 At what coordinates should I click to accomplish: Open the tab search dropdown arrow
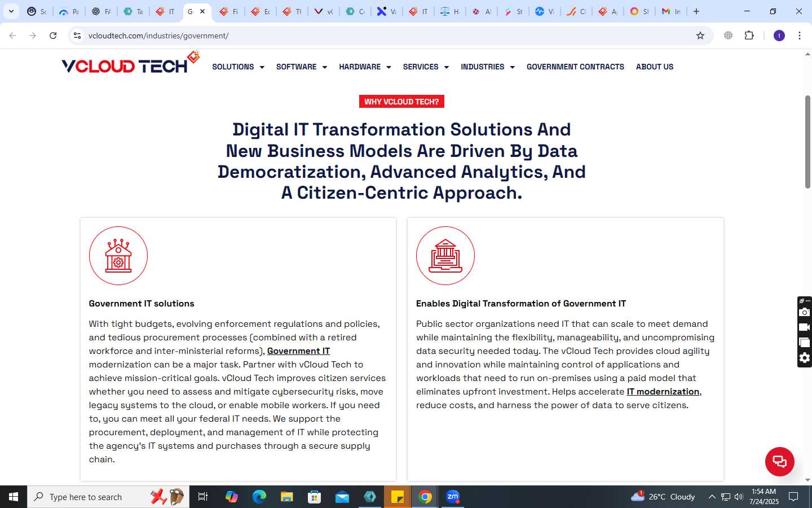11,11
